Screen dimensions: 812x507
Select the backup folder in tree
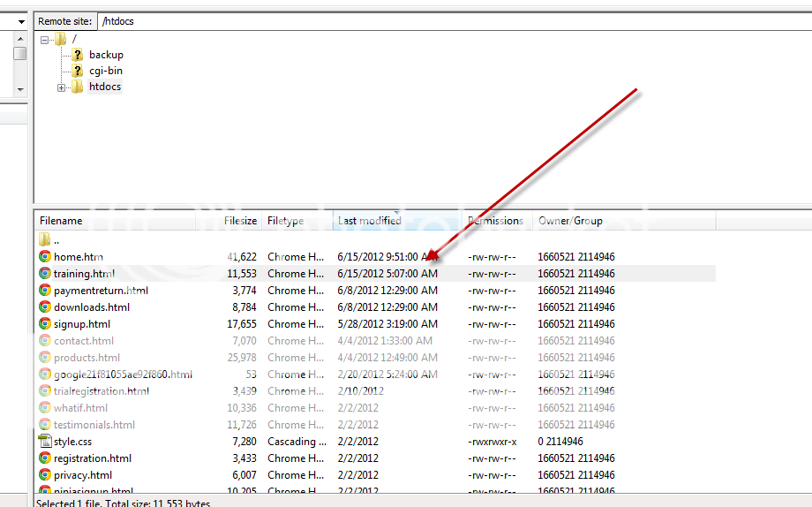pyautogui.click(x=106, y=55)
